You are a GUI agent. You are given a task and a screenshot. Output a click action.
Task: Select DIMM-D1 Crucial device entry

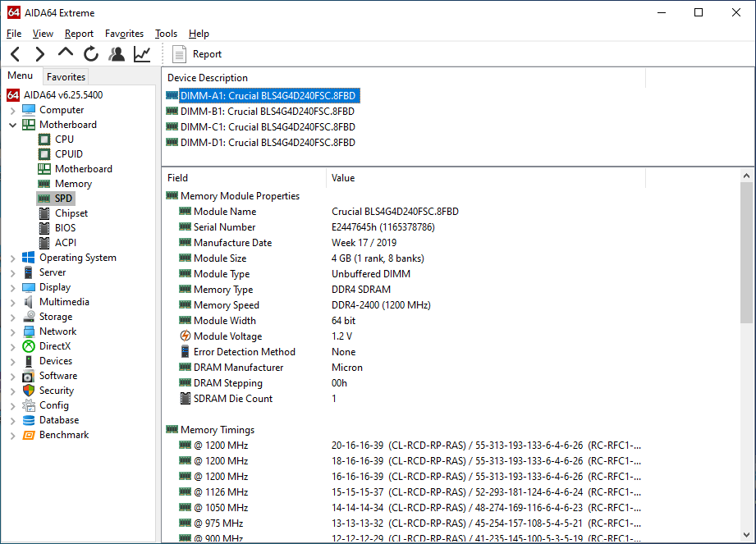pyautogui.click(x=268, y=143)
